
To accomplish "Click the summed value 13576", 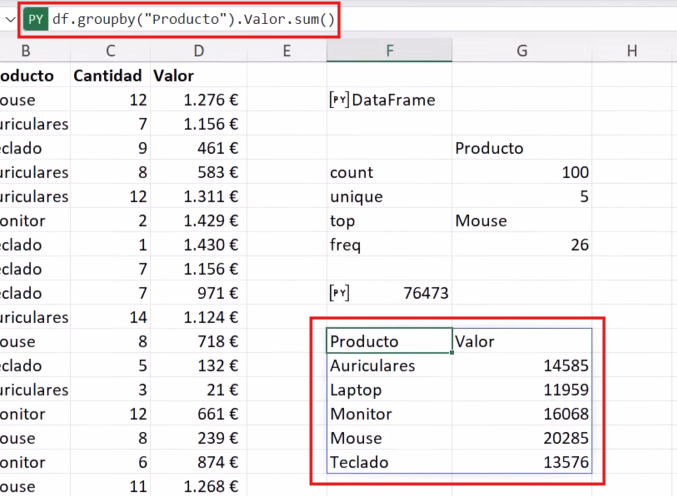I will [522, 462].
